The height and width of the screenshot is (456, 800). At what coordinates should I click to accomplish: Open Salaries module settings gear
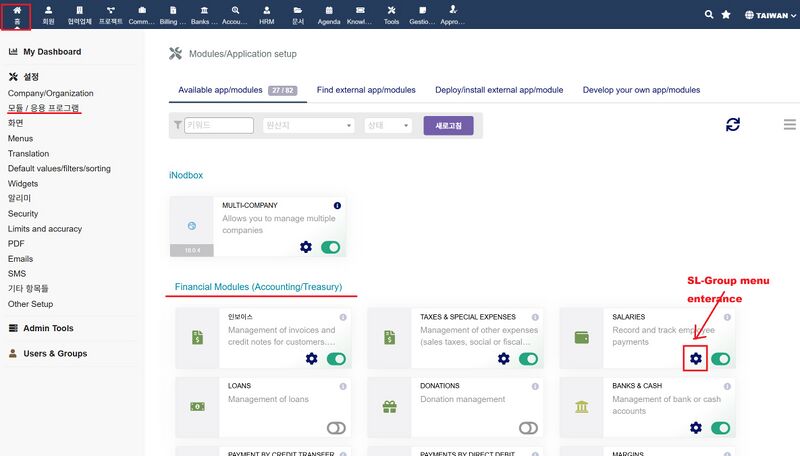click(x=696, y=359)
